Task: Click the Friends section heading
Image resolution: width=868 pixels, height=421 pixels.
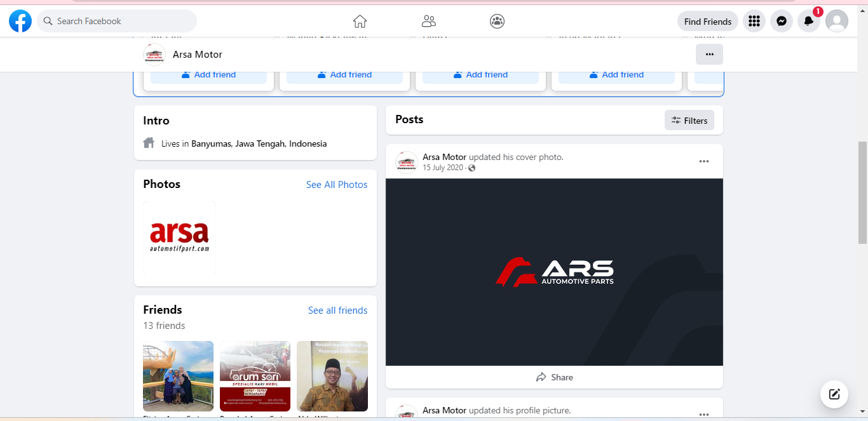Action: click(x=163, y=310)
